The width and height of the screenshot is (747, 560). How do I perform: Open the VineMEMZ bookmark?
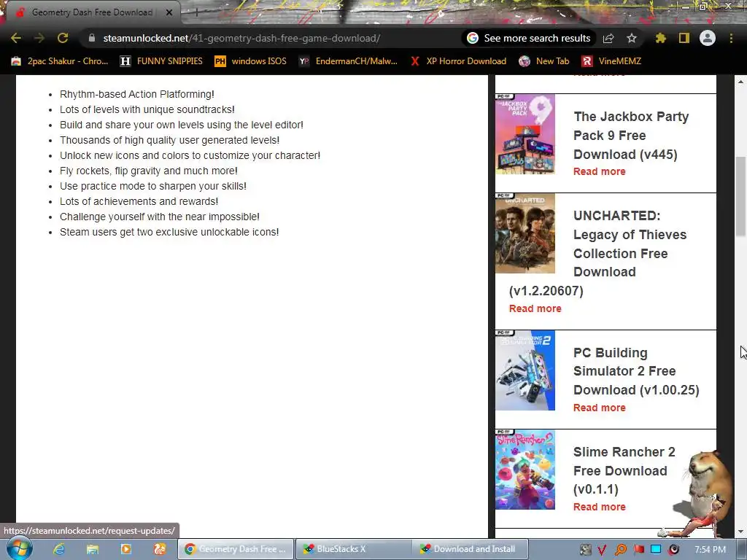(612, 61)
